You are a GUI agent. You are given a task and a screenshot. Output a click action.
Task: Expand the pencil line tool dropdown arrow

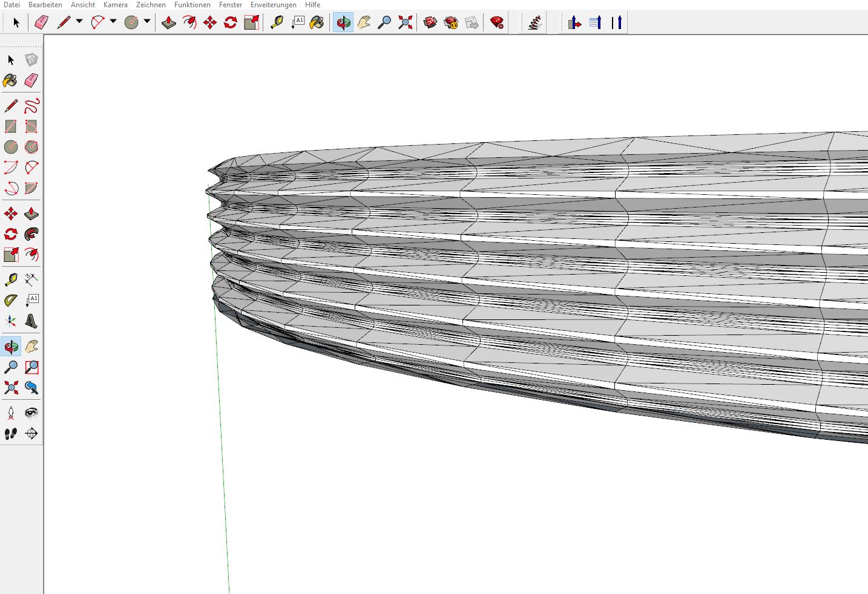(79, 22)
